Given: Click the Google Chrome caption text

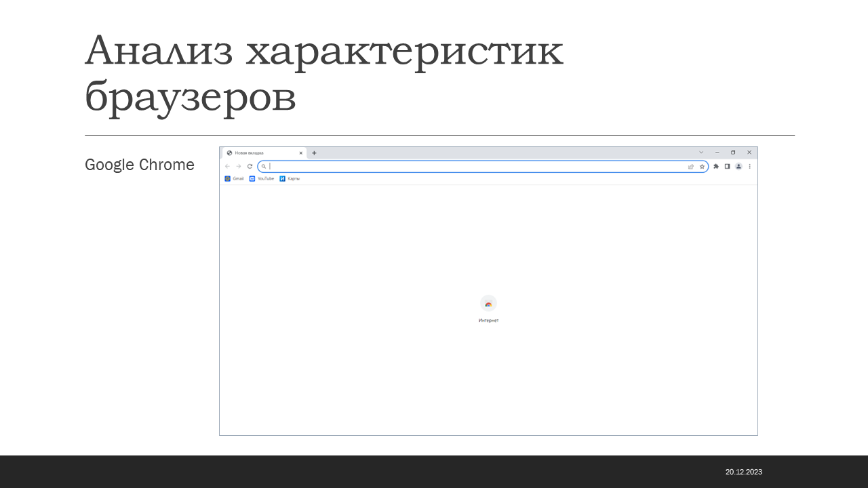Looking at the screenshot, I should [x=140, y=165].
